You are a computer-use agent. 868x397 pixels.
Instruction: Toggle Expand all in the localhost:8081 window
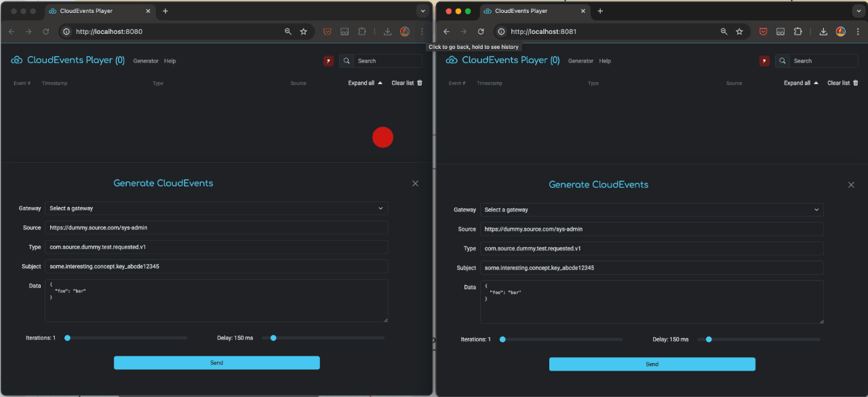(800, 83)
